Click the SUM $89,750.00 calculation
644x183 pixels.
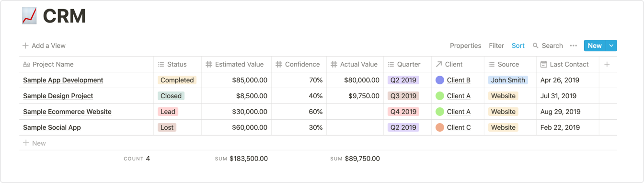click(355, 159)
